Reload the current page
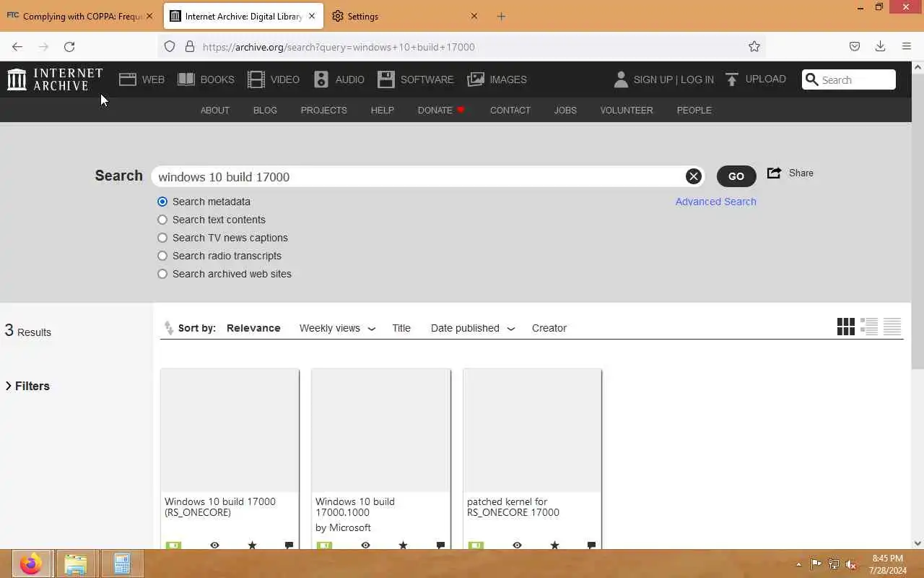This screenshot has height=578, width=924. [69, 47]
